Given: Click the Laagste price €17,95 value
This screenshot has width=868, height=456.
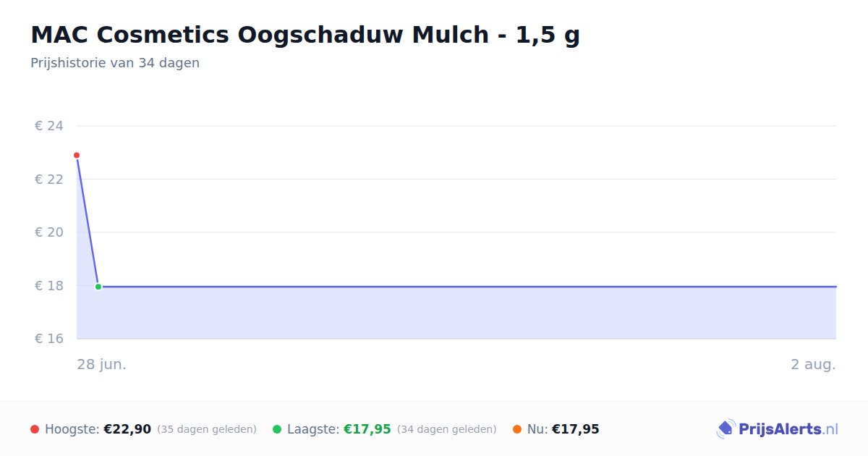Looking at the screenshot, I should pos(367,429).
